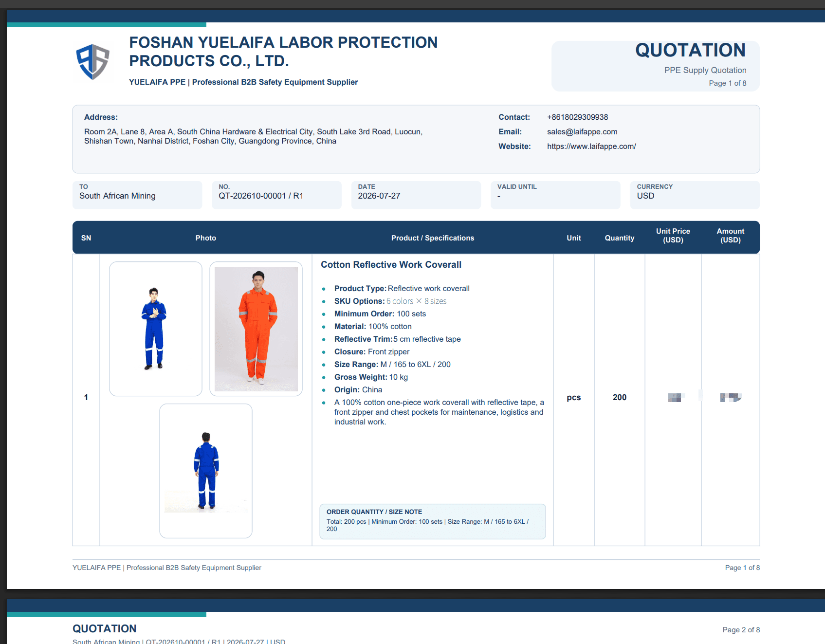Viewport: 825px width, 644px height.
Task: Click the pcs unit cell
Action: point(574,398)
